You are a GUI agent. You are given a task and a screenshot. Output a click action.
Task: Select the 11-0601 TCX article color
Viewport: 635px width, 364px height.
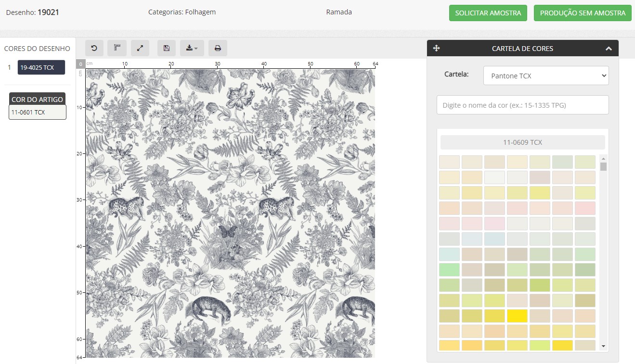pyautogui.click(x=38, y=112)
